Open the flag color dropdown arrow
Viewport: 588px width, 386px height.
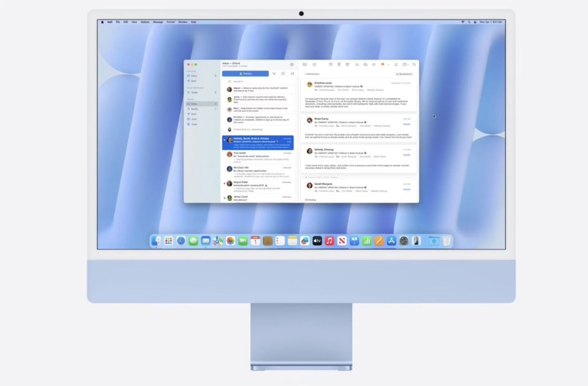387,64
